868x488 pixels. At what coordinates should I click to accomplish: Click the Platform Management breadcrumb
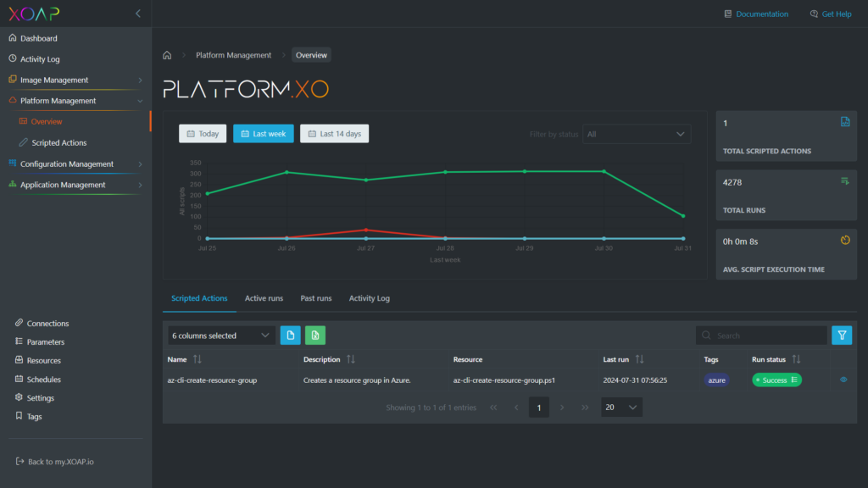pos(234,55)
